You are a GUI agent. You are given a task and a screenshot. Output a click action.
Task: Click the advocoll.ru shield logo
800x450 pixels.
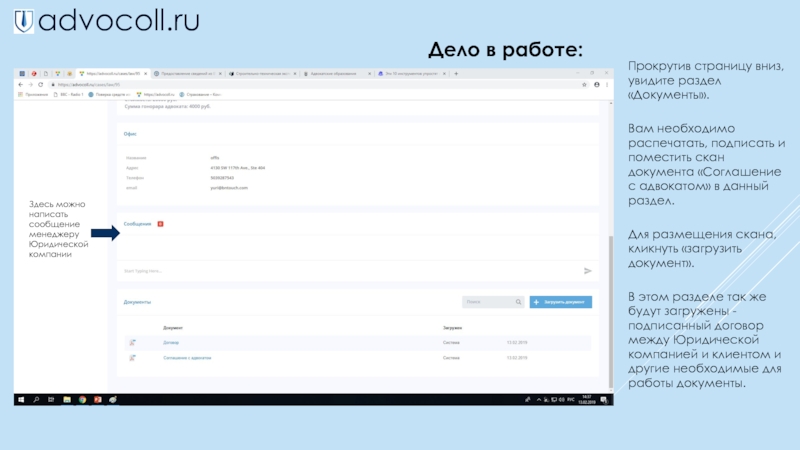(23, 21)
